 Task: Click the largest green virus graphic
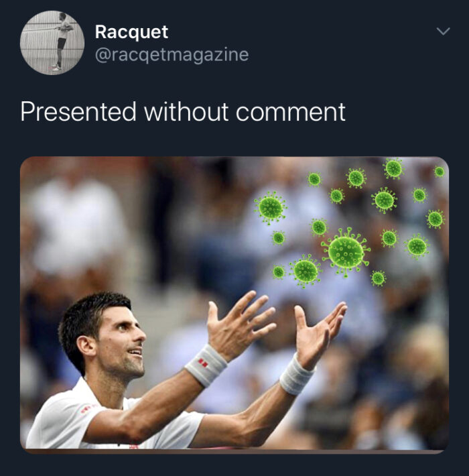pyautogui.click(x=346, y=252)
